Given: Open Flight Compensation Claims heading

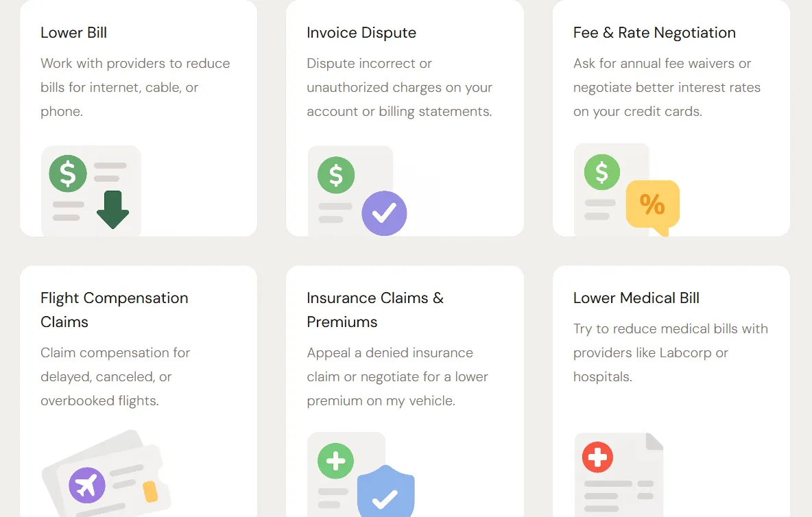Looking at the screenshot, I should click(x=114, y=310).
